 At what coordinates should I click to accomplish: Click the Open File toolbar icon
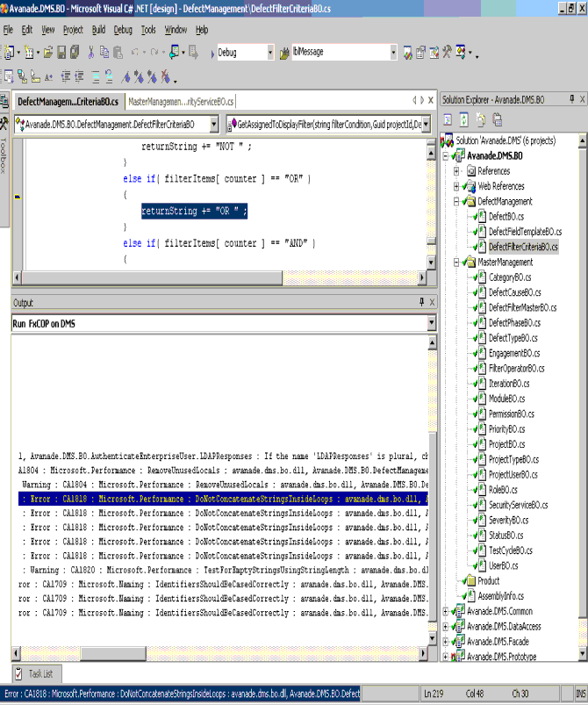click(x=48, y=53)
